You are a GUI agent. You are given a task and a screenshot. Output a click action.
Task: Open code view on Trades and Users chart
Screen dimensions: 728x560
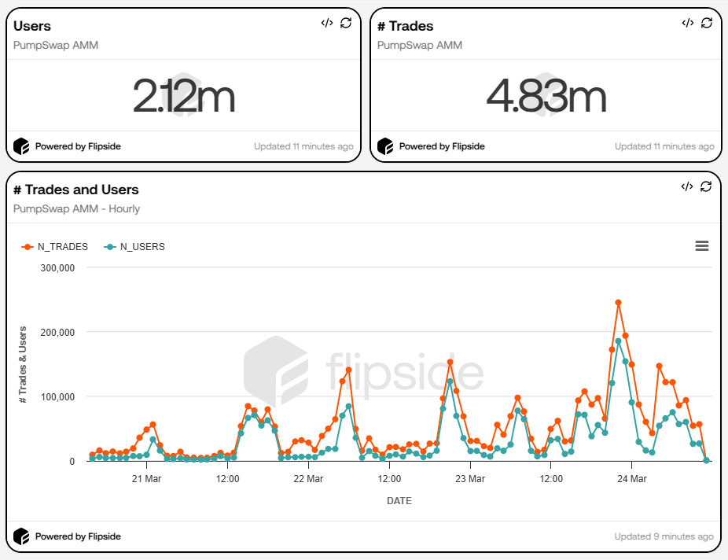[687, 186]
